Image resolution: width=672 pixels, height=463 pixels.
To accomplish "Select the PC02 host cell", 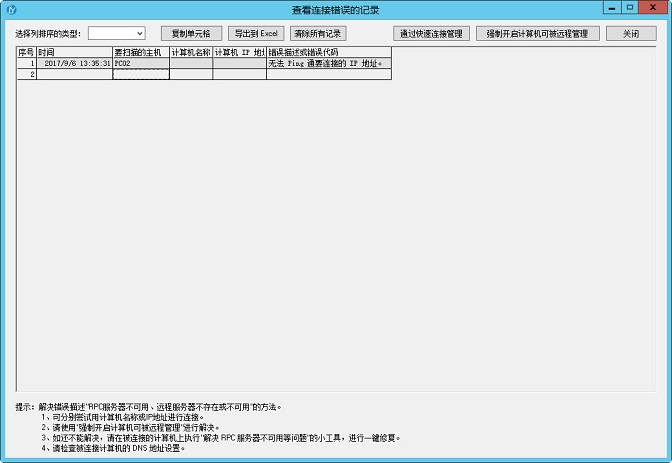I will click(x=141, y=63).
